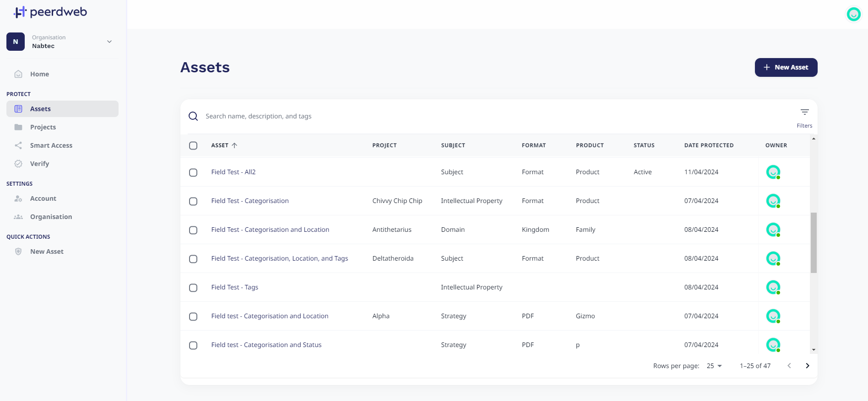Image resolution: width=868 pixels, height=401 pixels.
Task: Open the user avatar menu at top right
Action: pos(853,14)
